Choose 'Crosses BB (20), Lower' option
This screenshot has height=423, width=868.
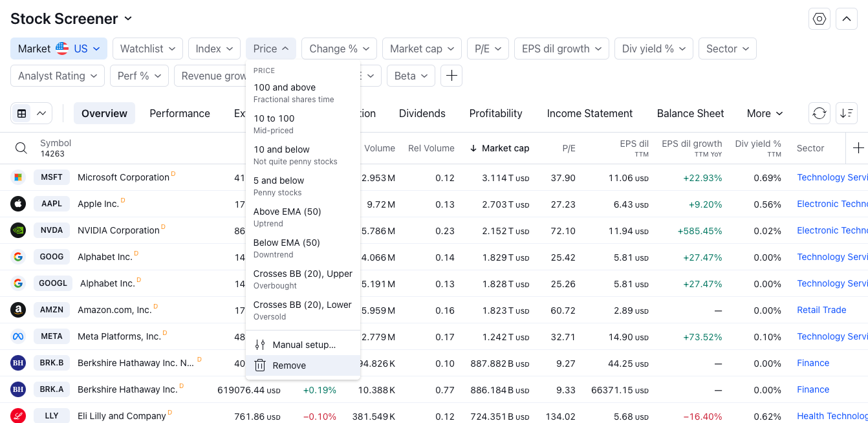pyautogui.click(x=303, y=310)
